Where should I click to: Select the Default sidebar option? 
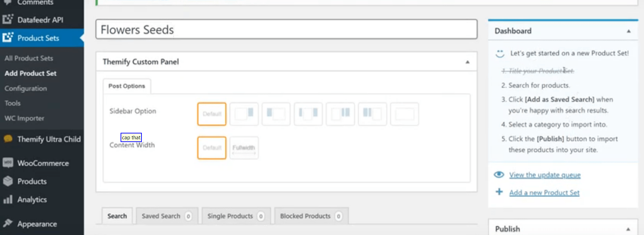click(211, 114)
